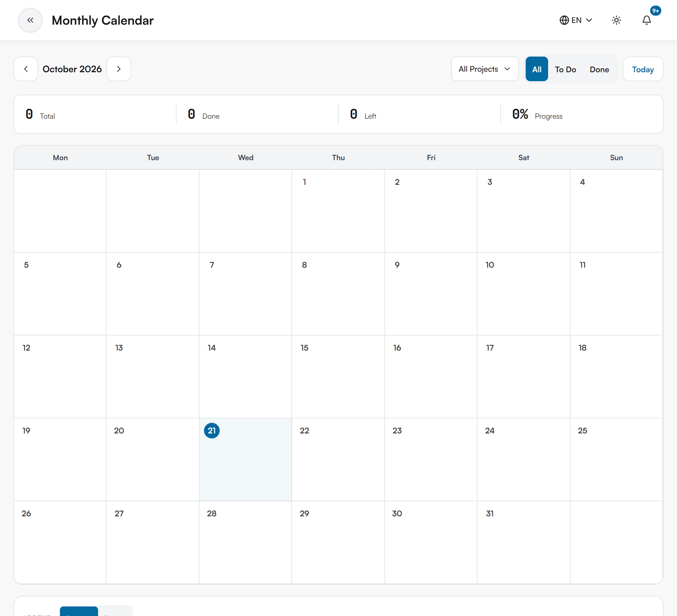This screenshot has width=677, height=616.
Task: Click the Done count stat
Action: 203,115
